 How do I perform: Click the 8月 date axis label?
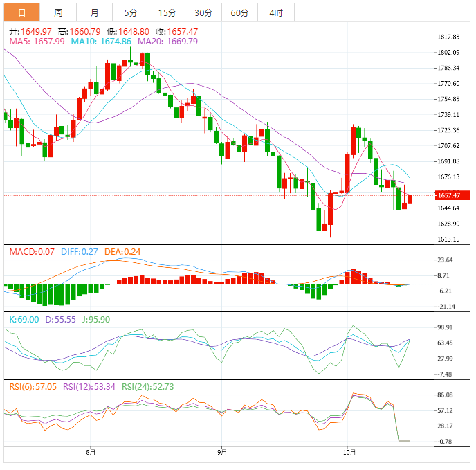pos(91,453)
